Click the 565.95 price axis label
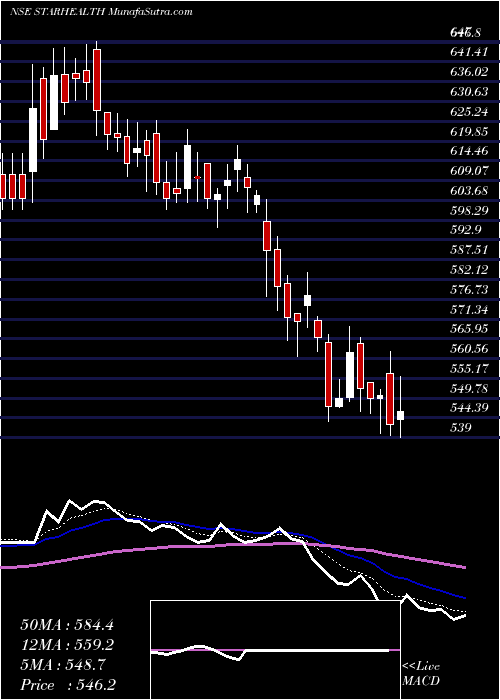Image resolution: width=500 pixels, height=700 pixels. (x=469, y=329)
